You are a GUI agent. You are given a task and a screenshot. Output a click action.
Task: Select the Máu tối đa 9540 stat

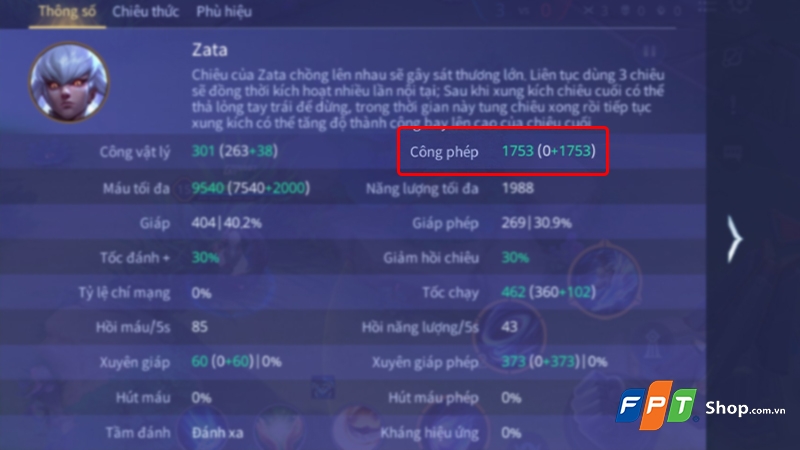206,188
